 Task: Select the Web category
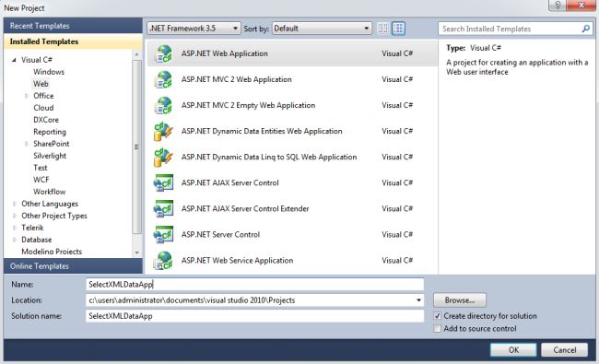(41, 84)
